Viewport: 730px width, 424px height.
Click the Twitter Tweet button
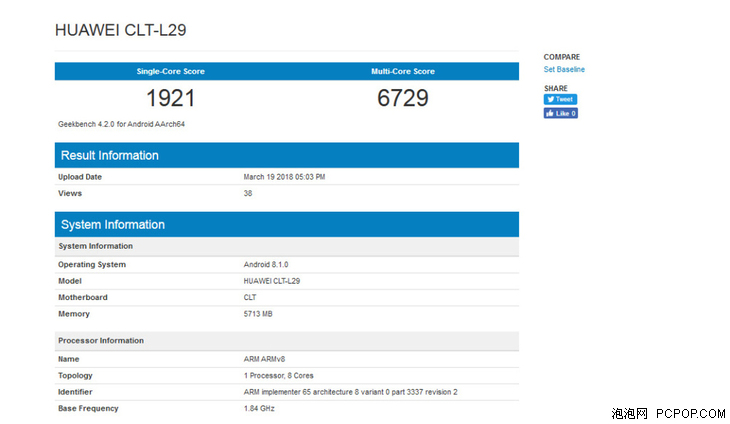(x=560, y=99)
